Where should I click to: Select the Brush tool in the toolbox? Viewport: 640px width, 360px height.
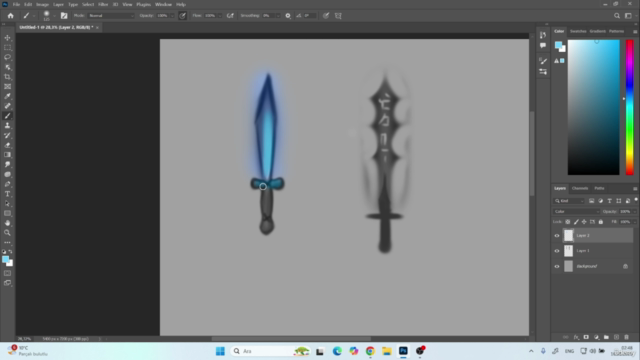(x=7, y=116)
